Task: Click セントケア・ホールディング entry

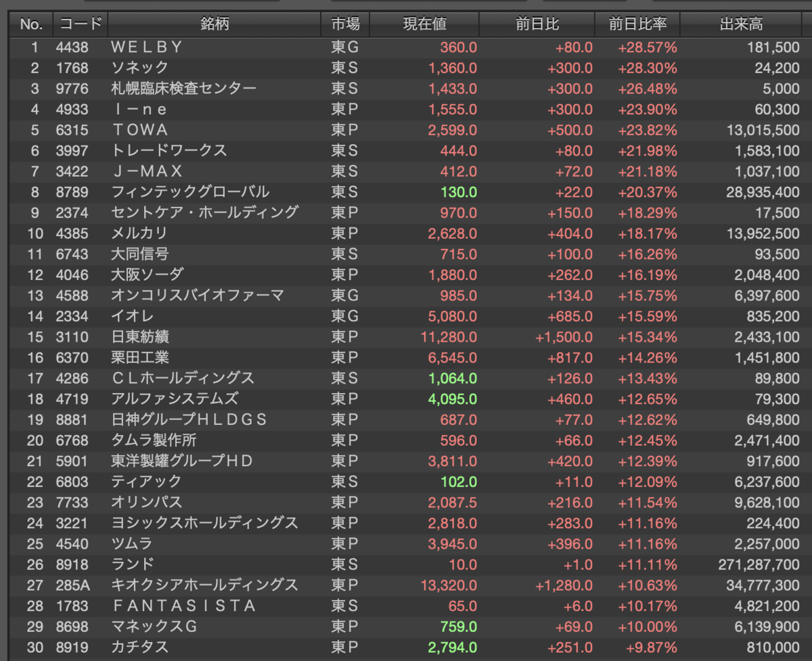Action: [204, 212]
